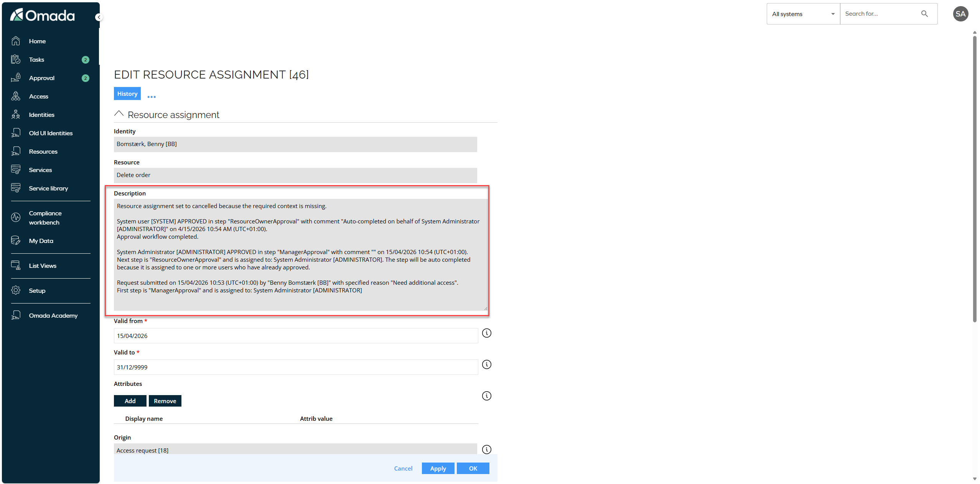Collapse the left navigation sidebar
This screenshot has height=484, width=980.
(x=99, y=17)
